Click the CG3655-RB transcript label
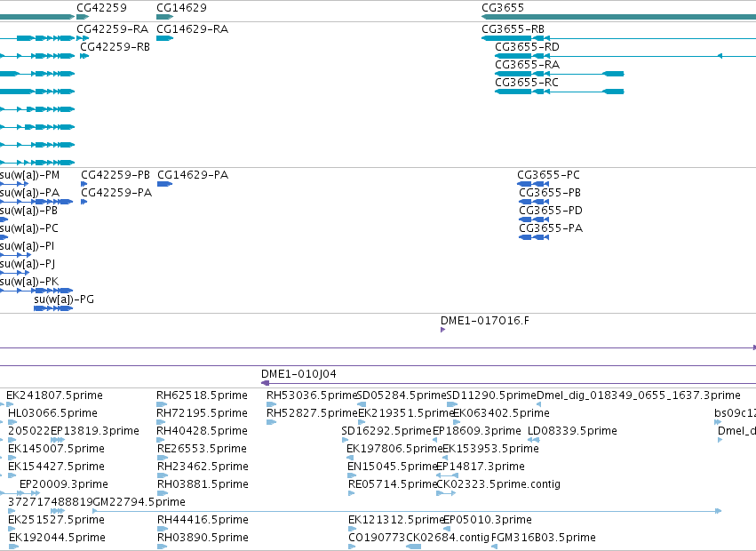Screen dimensions: 756x551 [x=513, y=29]
